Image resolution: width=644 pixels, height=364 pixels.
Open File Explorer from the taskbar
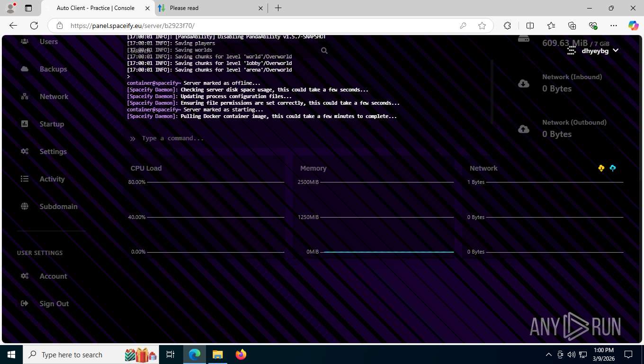[x=217, y=355]
